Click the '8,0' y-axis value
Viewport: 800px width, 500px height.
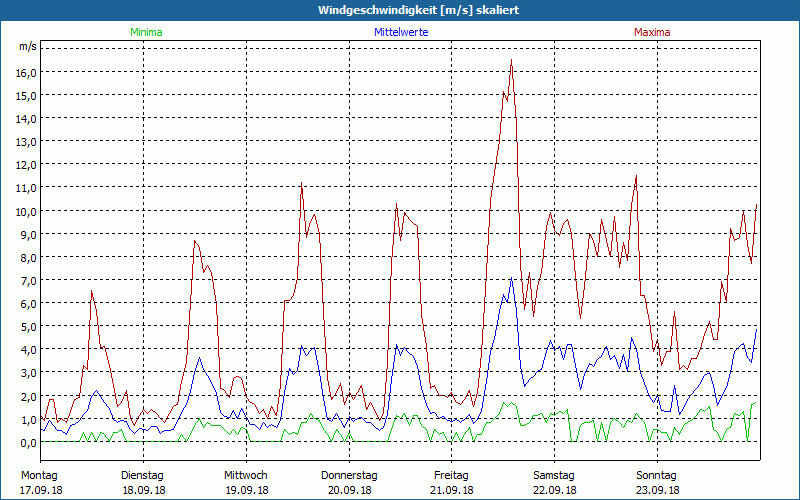pyautogui.click(x=28, y=257)
